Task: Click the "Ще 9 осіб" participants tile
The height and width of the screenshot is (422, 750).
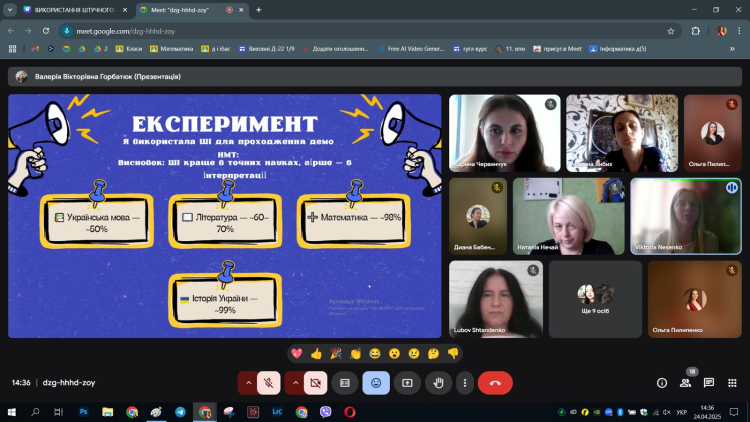Action: pos(595,298)
